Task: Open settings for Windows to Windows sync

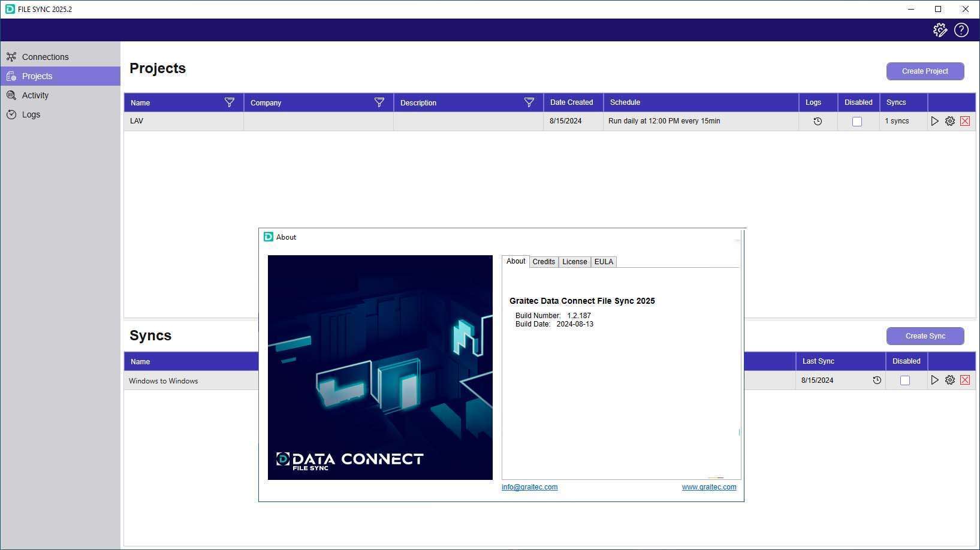Action: tap(950, 380)
